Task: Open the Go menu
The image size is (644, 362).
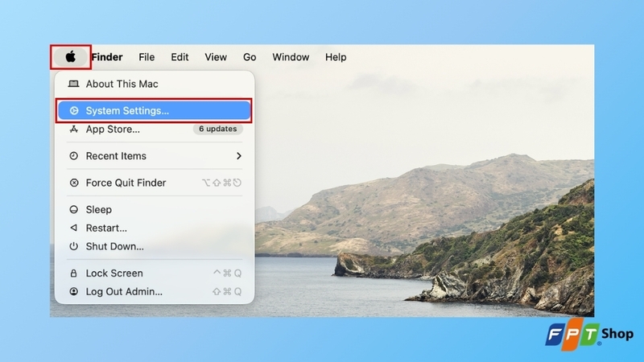Action: click(250, 57)
